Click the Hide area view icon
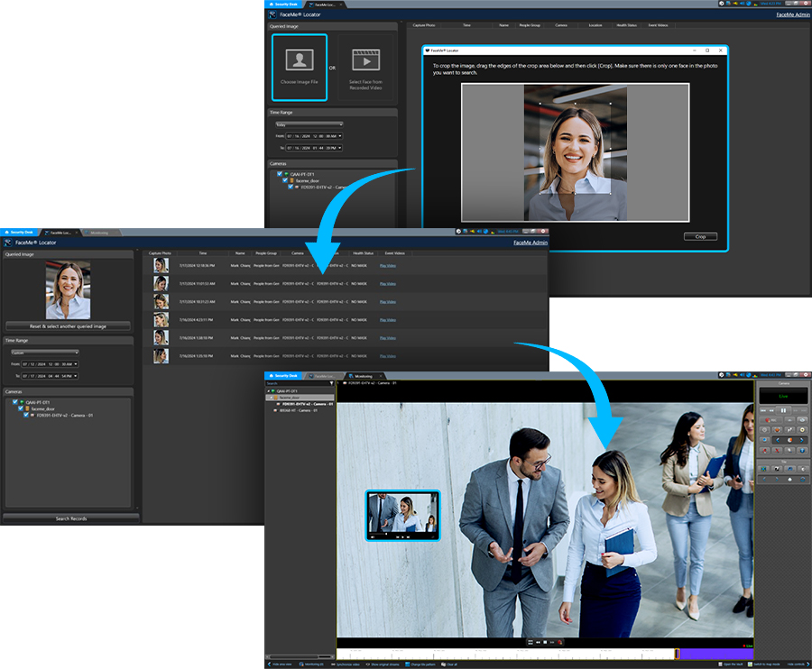 pyautogui.click(x=270, y=664)
